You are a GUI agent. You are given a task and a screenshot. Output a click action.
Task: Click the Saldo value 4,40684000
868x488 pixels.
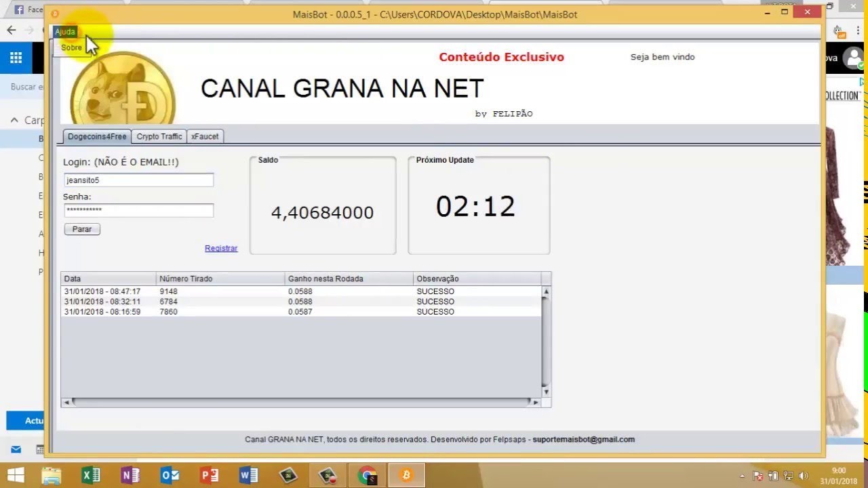[x=322, y=213]
